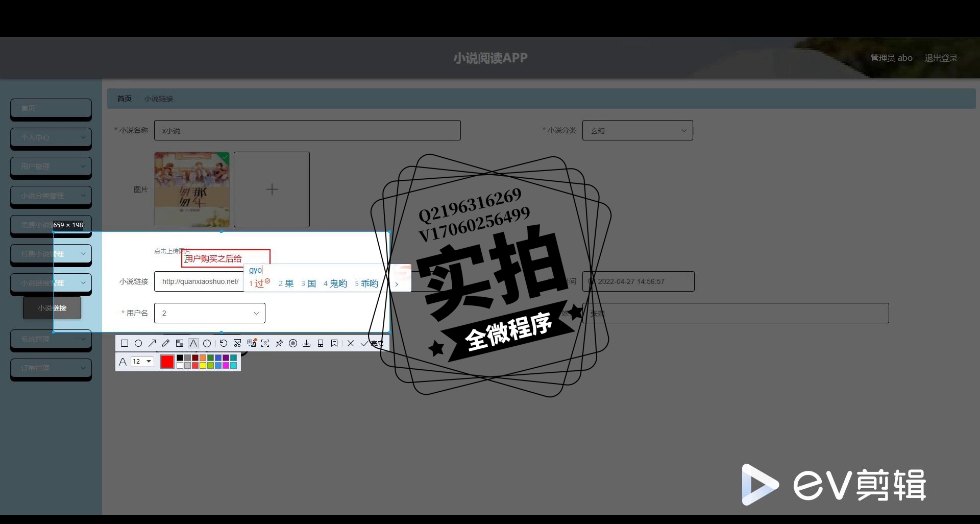Expand the 订单管理 sidebar menu
The image size is (980, 524).
pyautogui.click(x=51, y=368)
